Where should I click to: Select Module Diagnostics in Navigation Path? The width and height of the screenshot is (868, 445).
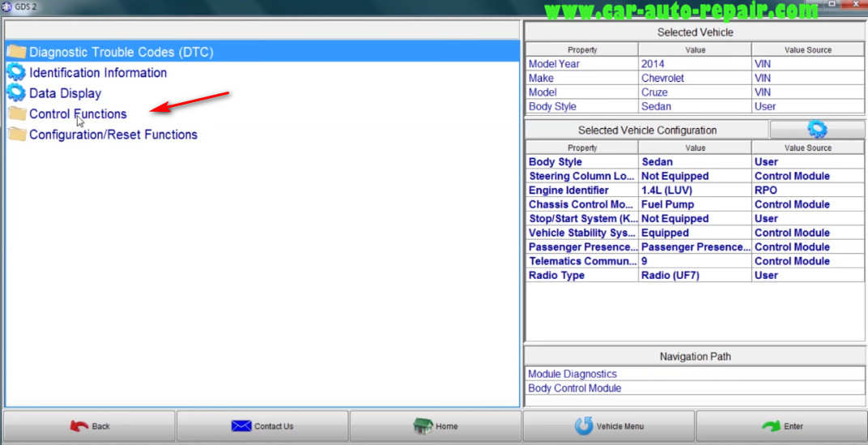(x=572, y=374)
